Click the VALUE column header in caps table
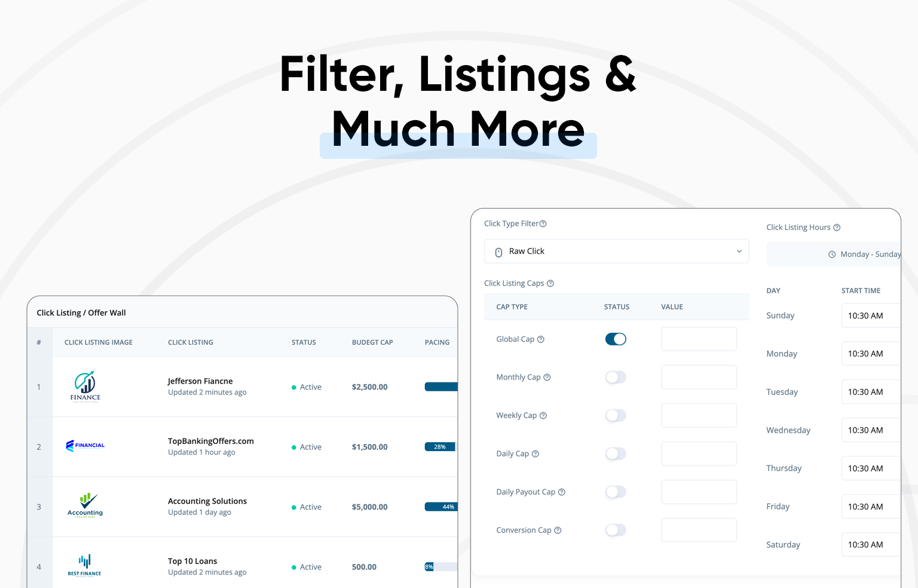Screen dimensions: 918x588 [x=672, y=307]
